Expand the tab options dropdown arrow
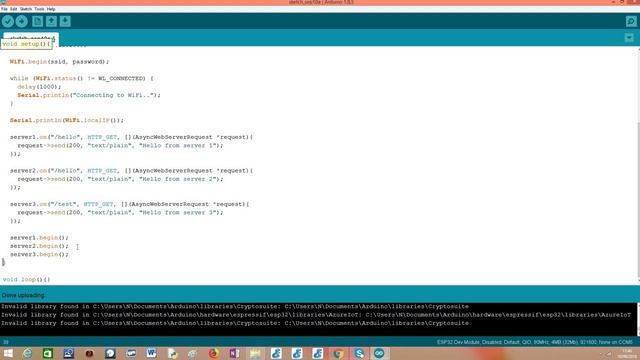The width and height of the screenshot is (640, 360). tap(629, 38)
